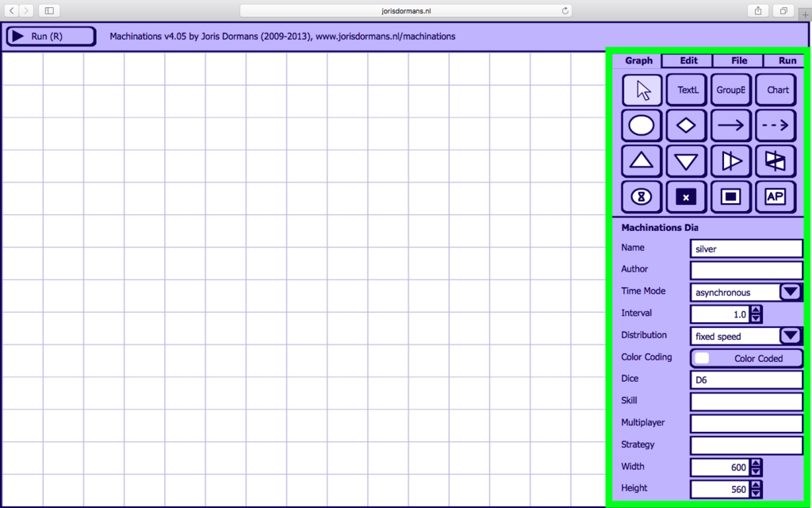This screenshot has height=508, width=812.
Task: Click the Run (R) play button
Action: (51, 37)
